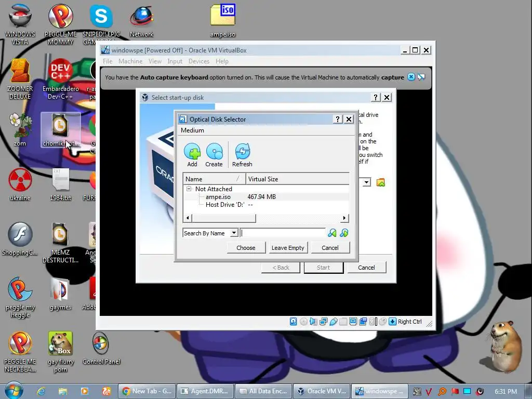Click the medium list scroll left arrow

tap(188, 218)
